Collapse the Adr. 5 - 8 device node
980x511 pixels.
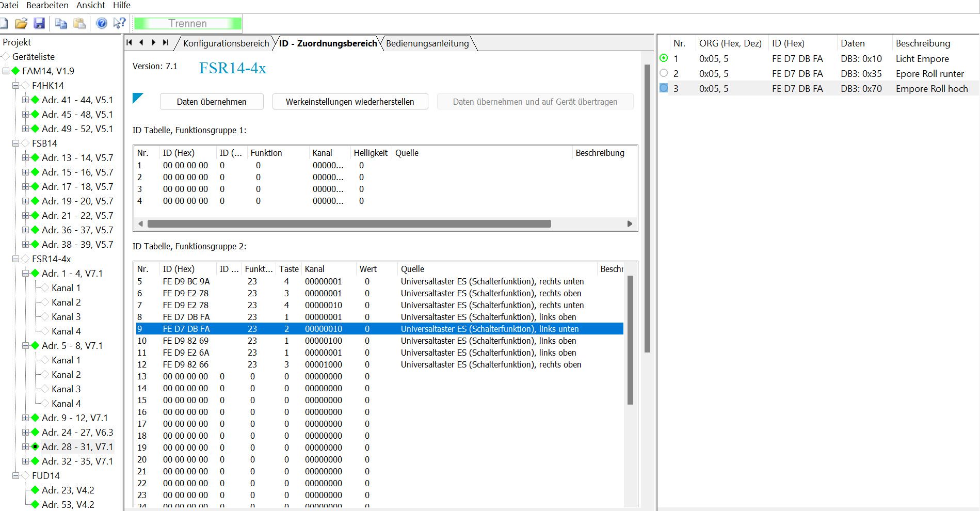pyautogui.click(x=25, y=345)
